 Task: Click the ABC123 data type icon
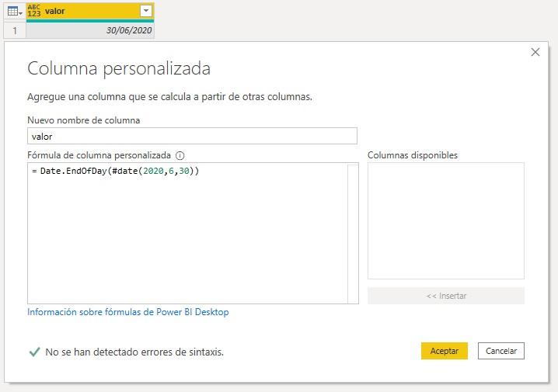pyautogui.click(x=34, y=12)
